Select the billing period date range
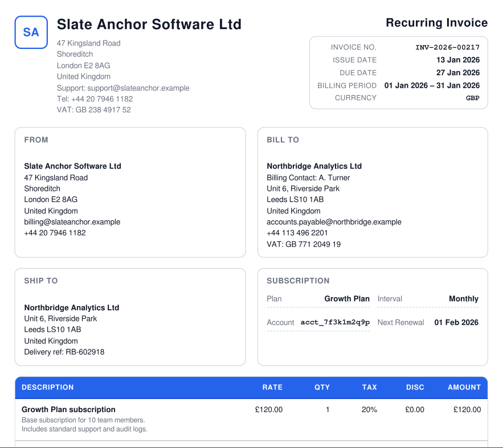 coord(432,85)
